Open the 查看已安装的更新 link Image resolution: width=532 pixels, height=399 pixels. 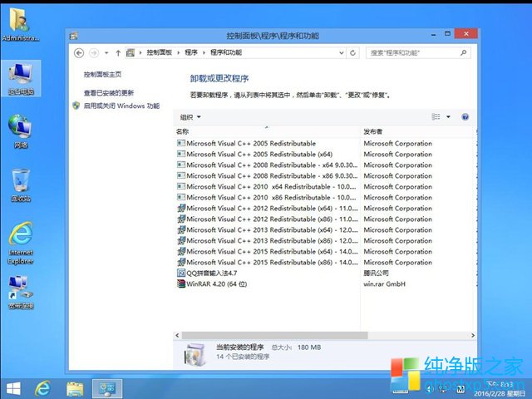coord(108,93)
